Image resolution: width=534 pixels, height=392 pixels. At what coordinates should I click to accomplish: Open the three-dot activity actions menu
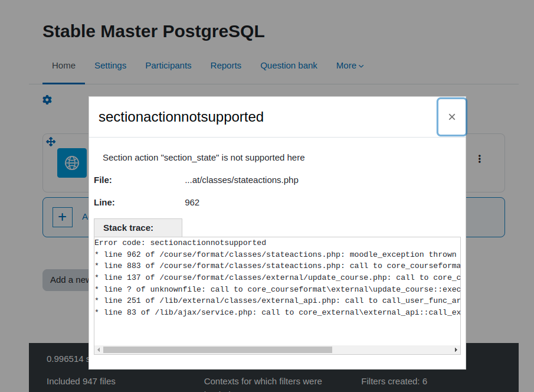point(479,159)
